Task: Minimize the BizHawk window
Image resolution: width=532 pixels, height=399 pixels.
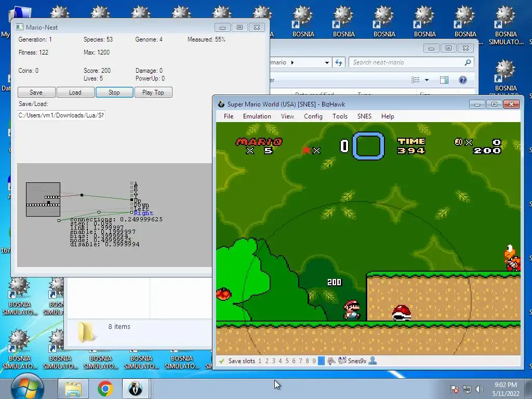Action: click(x=477, y=104)
